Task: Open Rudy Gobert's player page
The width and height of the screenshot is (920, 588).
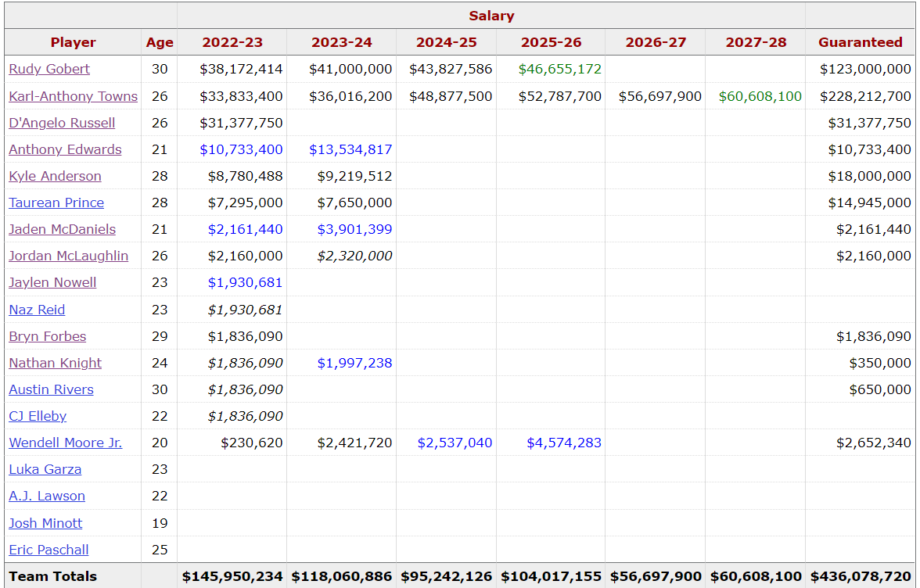Action: (x=49, y=69)
